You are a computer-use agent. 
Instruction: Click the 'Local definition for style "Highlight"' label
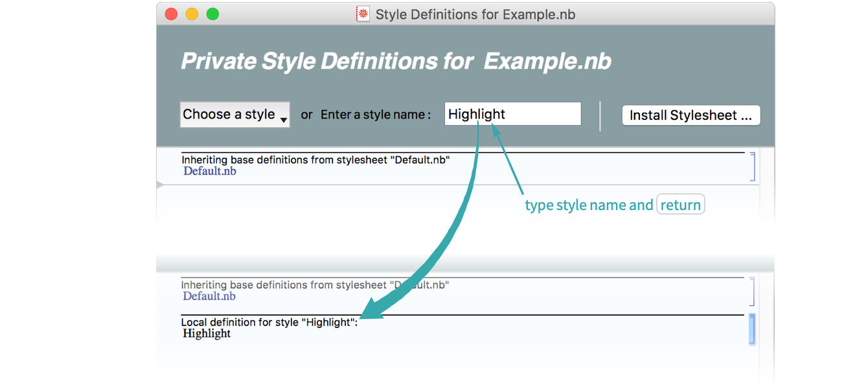(x=269, y=322)
